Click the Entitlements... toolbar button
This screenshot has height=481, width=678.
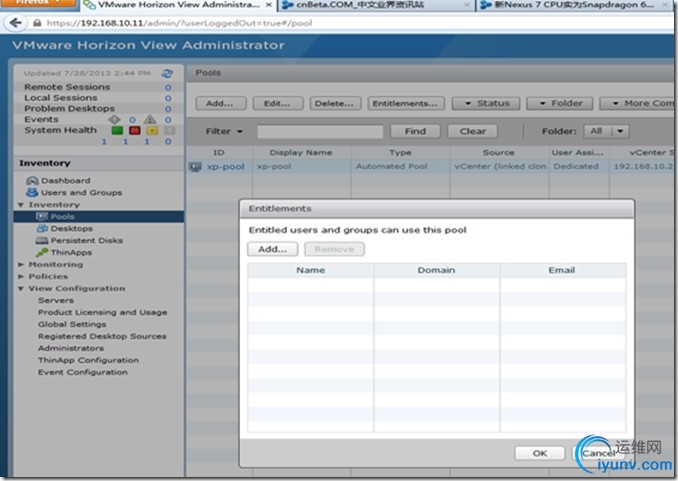406,103
